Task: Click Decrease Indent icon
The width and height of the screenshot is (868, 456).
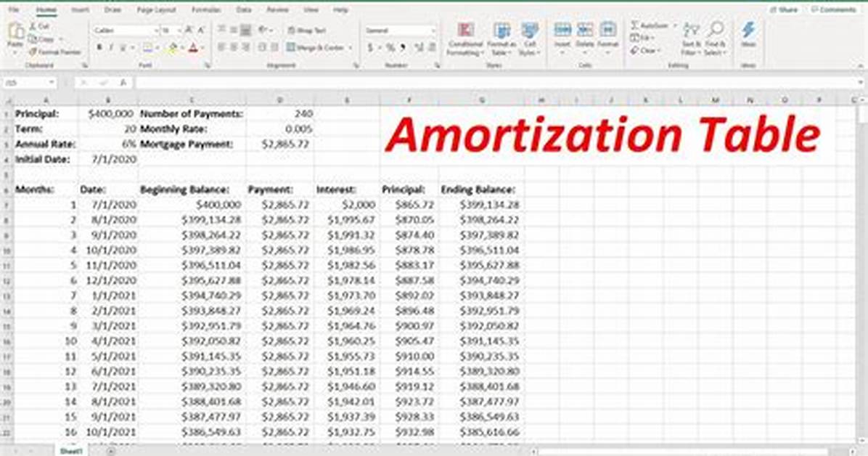Action: tap(263, 48)
